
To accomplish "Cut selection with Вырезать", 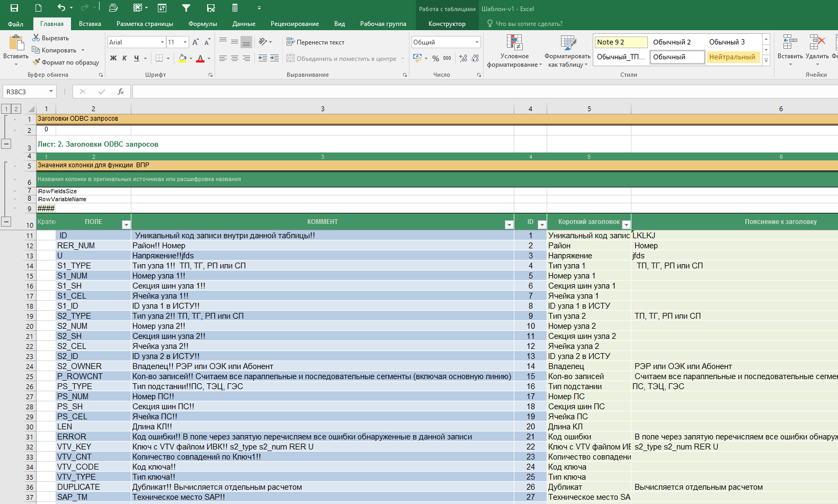I will 50,38.
